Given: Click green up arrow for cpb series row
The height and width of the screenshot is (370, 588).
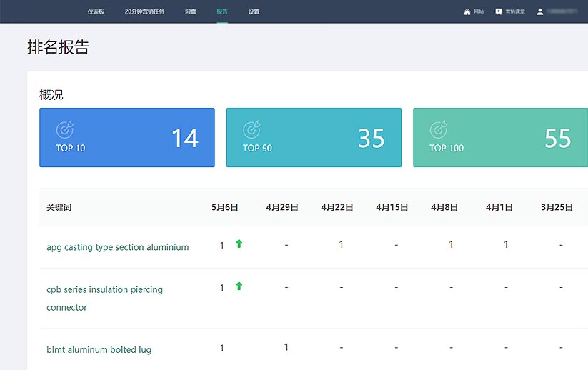Looking at the screenshot, I should point(239,286).
